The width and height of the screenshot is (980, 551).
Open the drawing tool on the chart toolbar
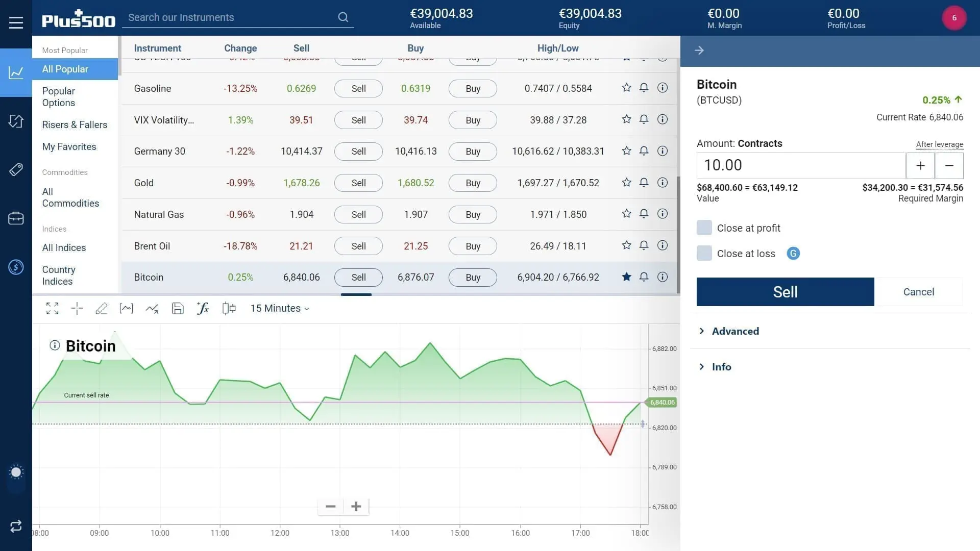point(102,308)
